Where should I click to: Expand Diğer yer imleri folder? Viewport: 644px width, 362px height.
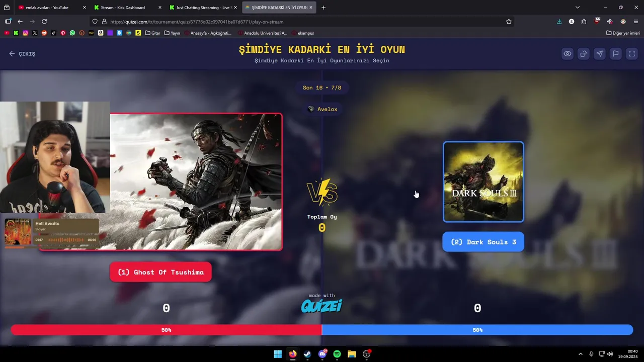pyautogui.click(x=623, y=33)
